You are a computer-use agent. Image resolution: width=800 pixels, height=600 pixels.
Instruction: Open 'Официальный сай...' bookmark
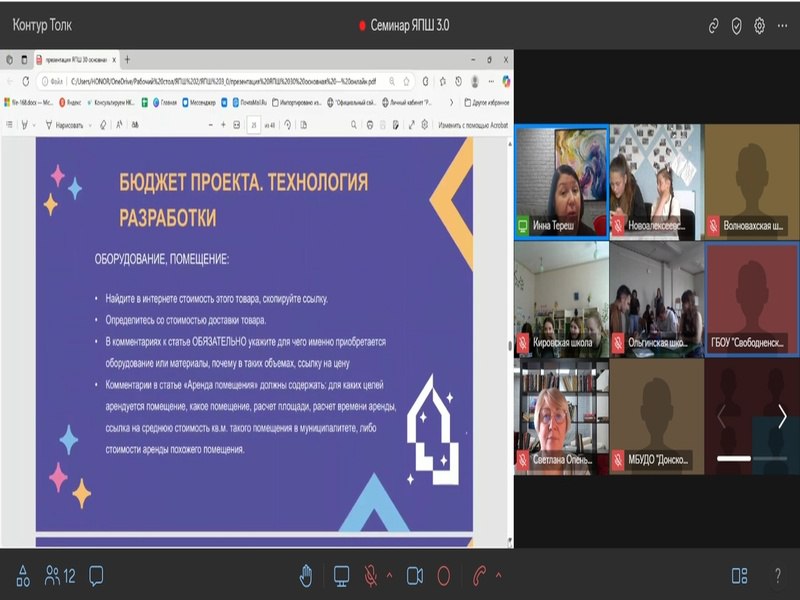(352, 103)
